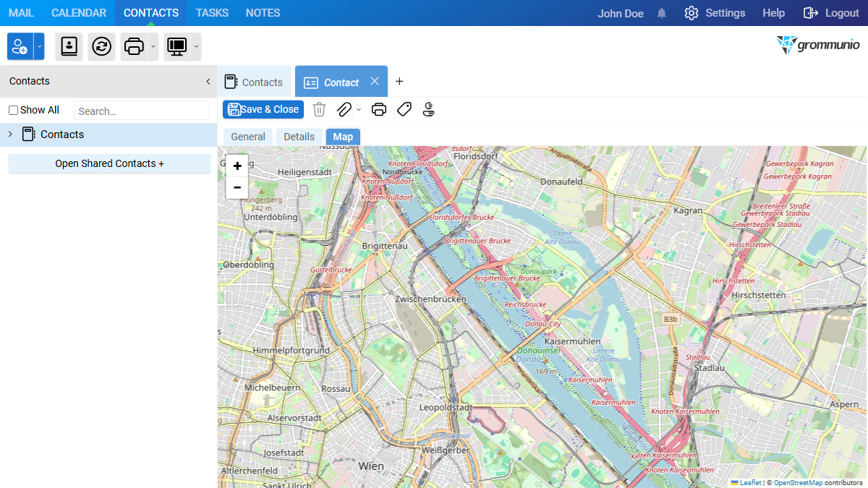Switch to the Contacts list tab
The image size is (868, 488).
pyautogui.click(x=254, y=82)
